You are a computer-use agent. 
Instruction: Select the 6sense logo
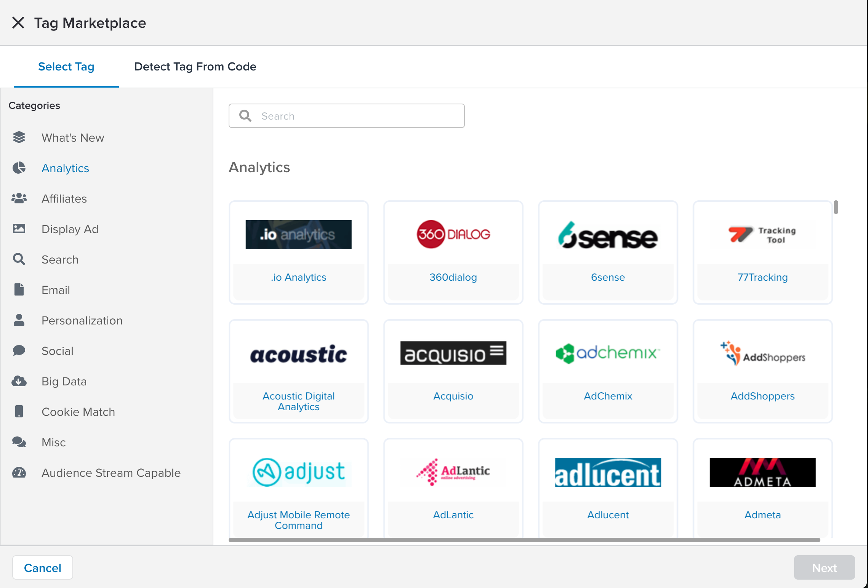tap(608, 235)
